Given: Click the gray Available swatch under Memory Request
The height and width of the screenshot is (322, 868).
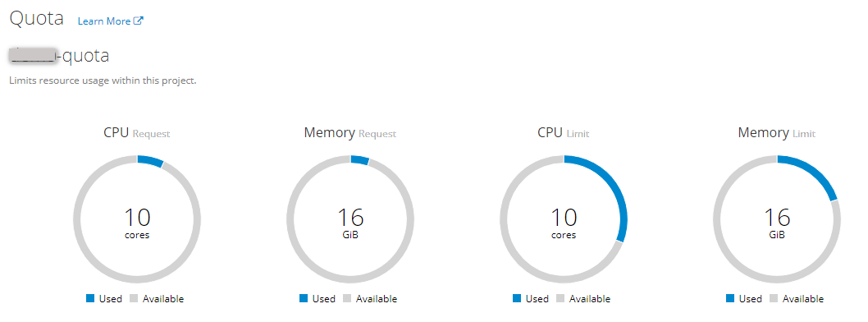Looking at the screenshot, I should pos(347,298).
